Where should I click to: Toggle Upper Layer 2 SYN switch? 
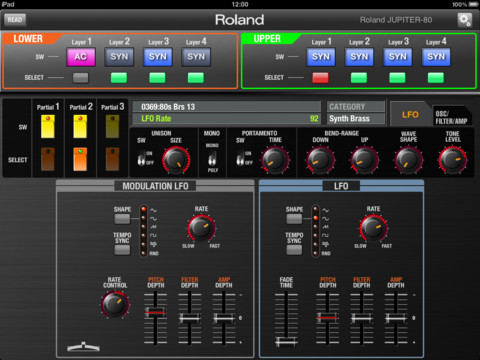point(359,57)
